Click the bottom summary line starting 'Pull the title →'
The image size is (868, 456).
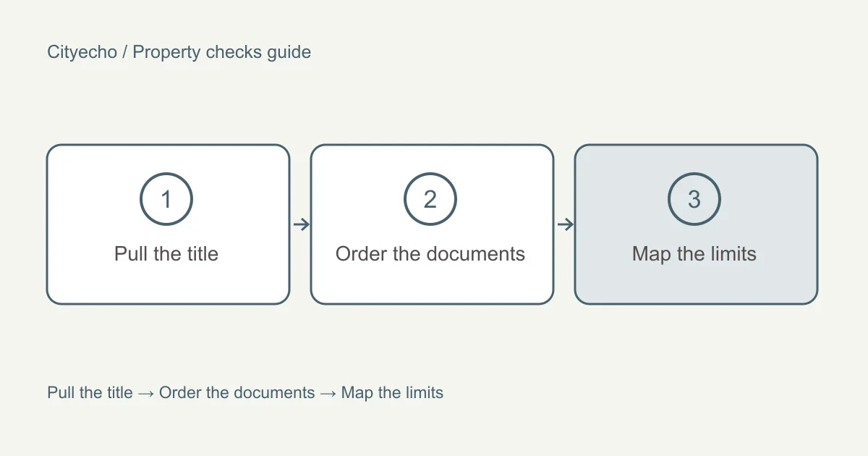[x=245, y=393]
